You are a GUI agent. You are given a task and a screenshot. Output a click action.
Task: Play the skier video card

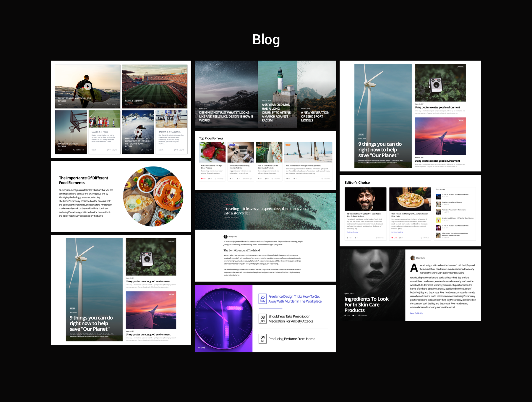(138, 132)
